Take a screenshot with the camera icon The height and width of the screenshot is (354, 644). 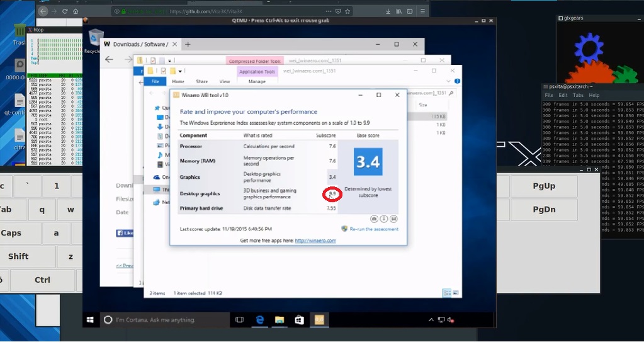click(374, 219)
